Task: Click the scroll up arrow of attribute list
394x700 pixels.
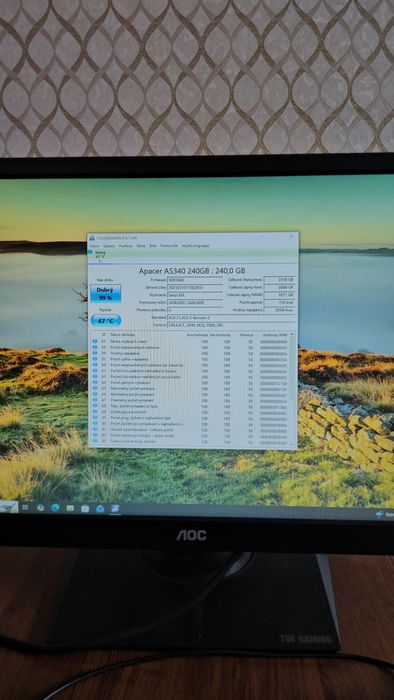Action: pyautogui.click(x=292, y=334)
